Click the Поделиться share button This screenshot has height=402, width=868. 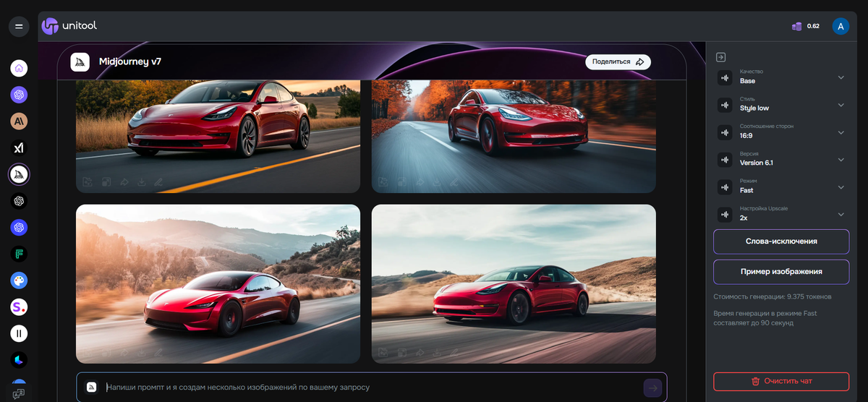click(618, 62)
